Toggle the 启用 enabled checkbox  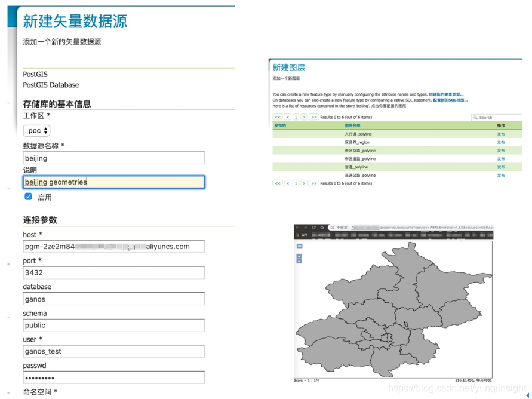coord(29,197)
